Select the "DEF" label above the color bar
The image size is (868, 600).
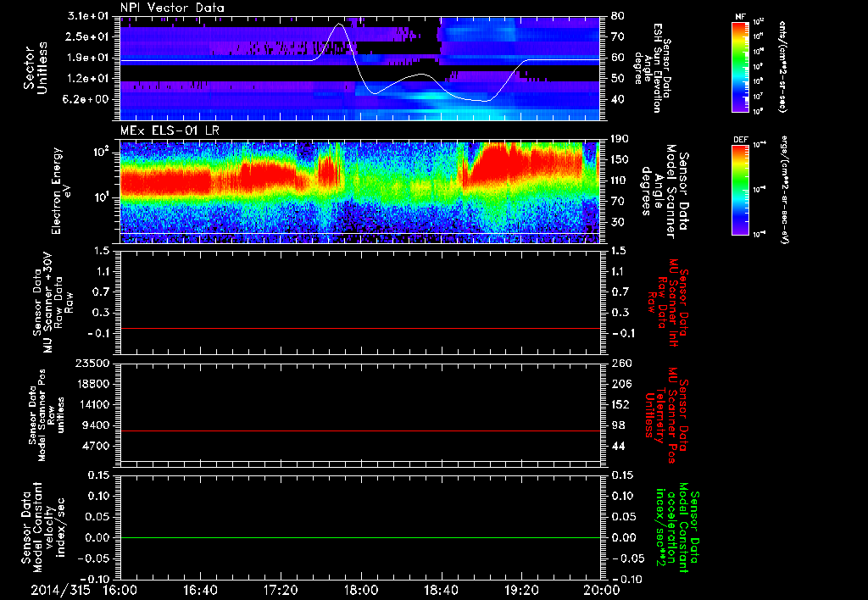pyautogui.click(x=740, y=140)
